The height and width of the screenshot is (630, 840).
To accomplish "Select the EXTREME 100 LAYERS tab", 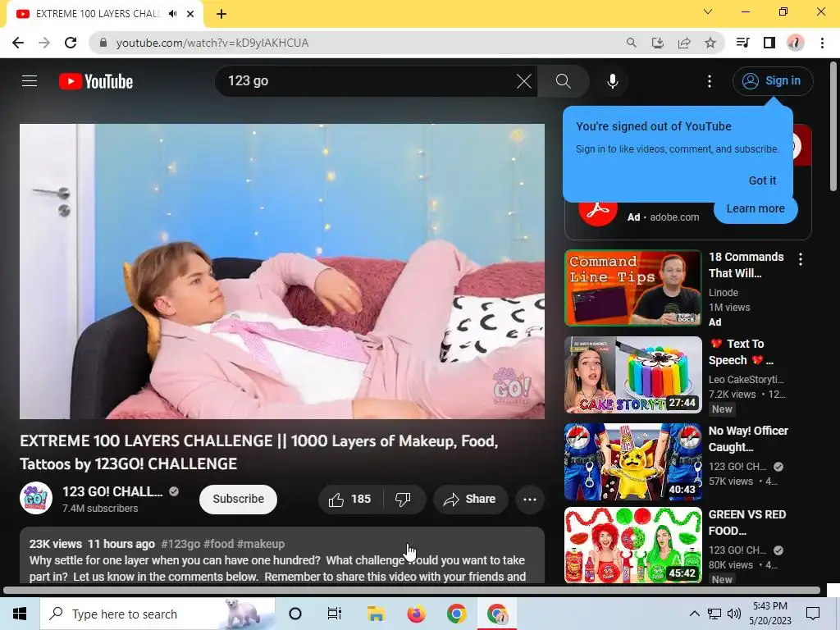I will pyautogui.click(x=98, y=14).
